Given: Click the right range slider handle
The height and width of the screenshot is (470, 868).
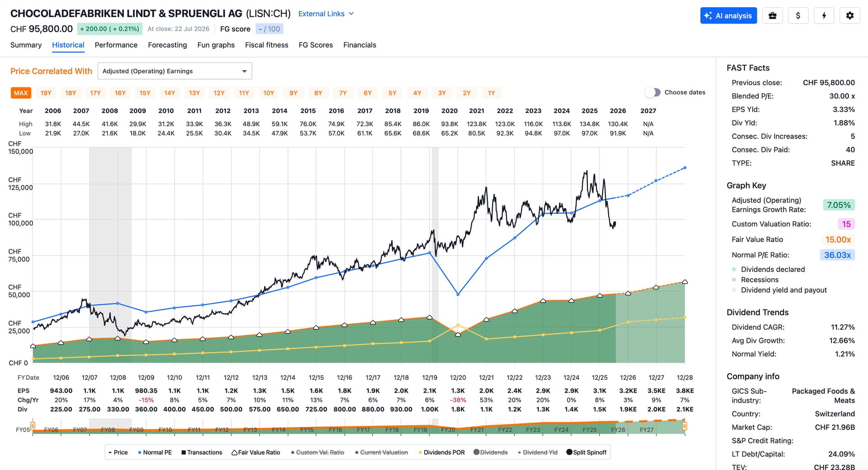Looking at the screenshot, I should pyautogui.click(x=684, y=426).
